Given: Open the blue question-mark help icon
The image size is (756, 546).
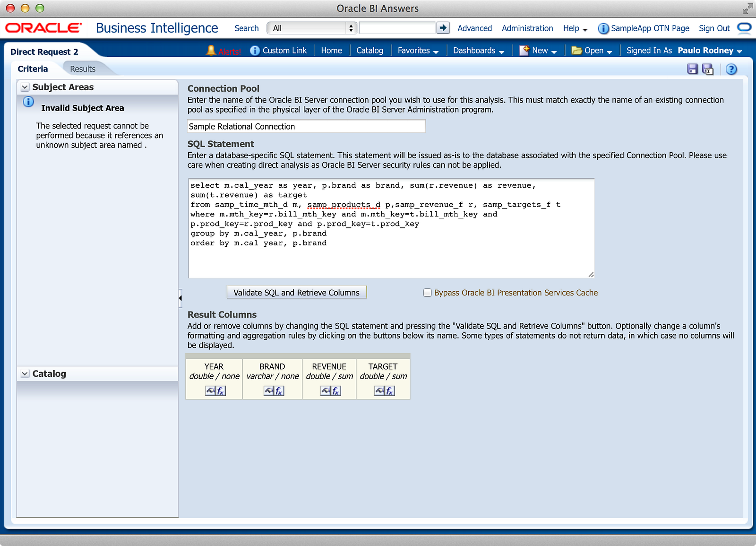Looking at the screenshot, I should (731, 69).
